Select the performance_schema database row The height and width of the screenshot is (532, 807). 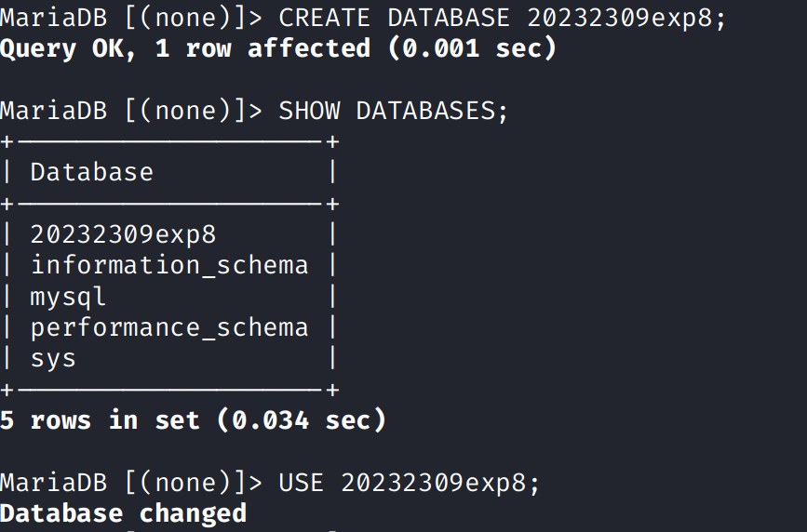pos(168,327)
